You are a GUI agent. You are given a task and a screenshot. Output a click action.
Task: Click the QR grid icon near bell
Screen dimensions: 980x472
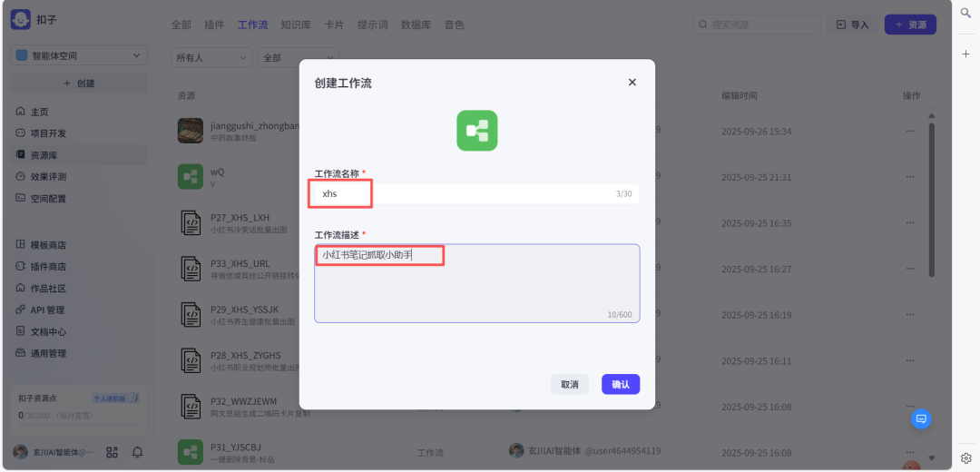[x=113, y=452]
